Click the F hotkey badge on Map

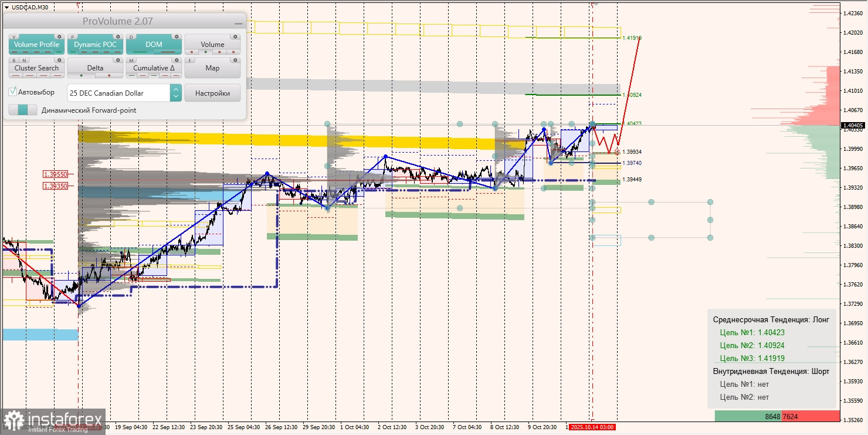point(190,60)
